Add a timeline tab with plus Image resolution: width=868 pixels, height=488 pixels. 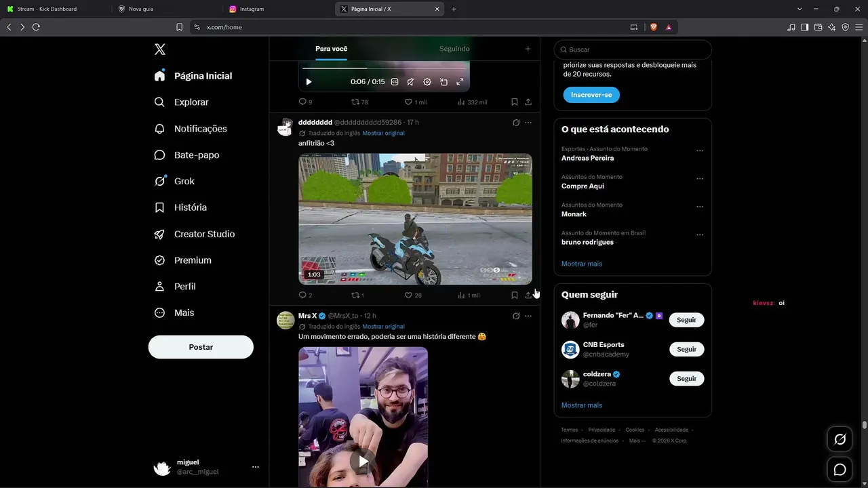click(x=528, y=49)
